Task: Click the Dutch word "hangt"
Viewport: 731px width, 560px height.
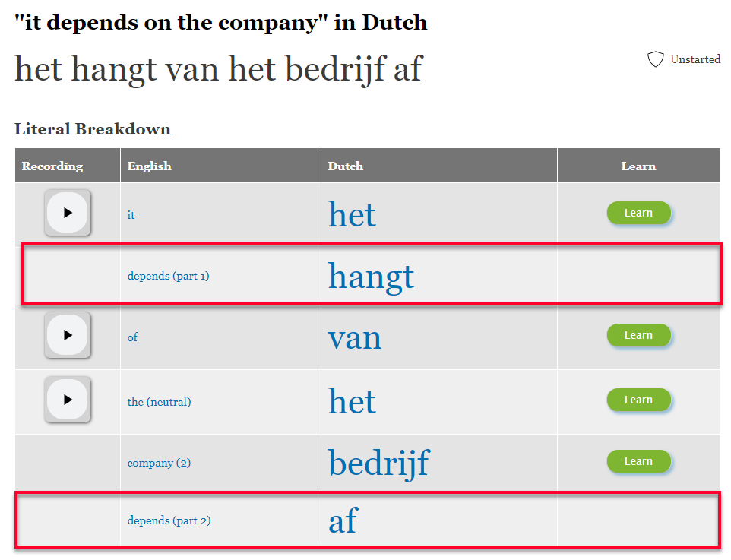Action: [371, 277]
